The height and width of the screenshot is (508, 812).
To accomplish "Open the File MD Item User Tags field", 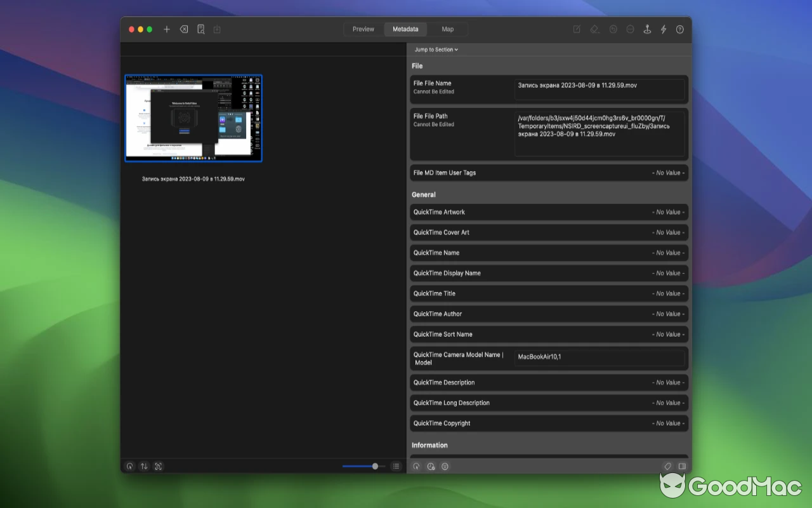I will pos(549,172).
